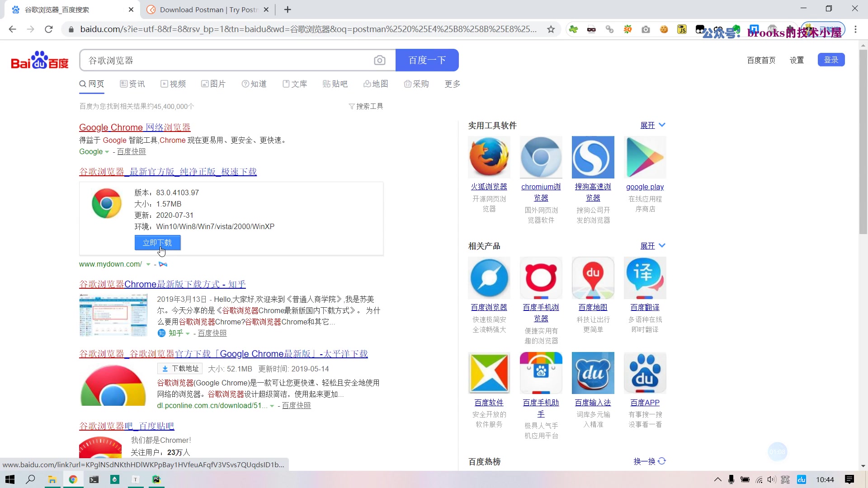The width and height of the screenshot is (868, 488).
Task: Select the 百度地图 icon in 相关产品
Action: [593, 278]
